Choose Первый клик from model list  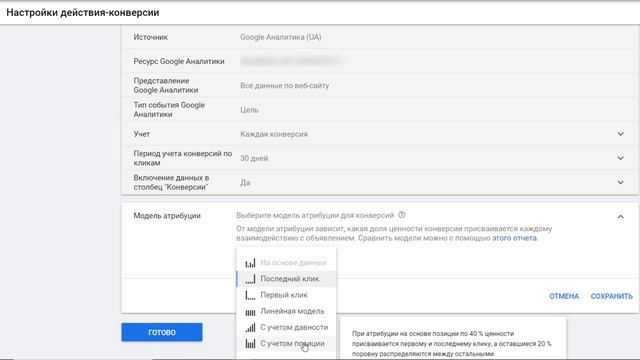[286, 295]
